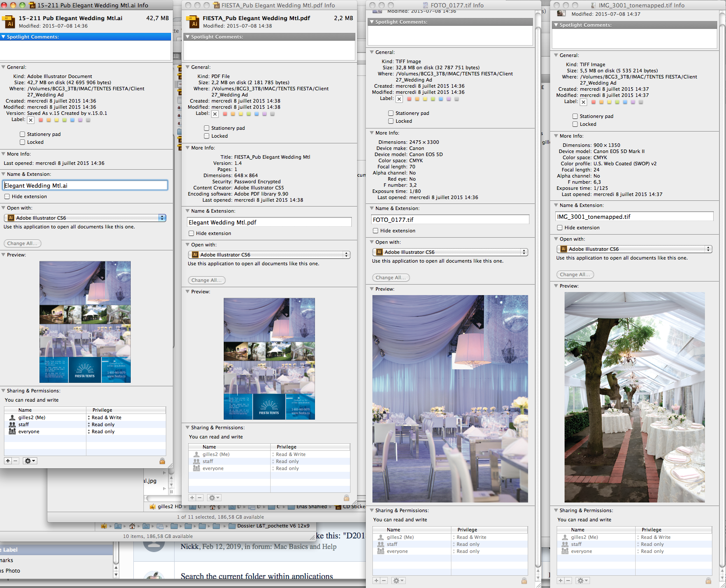The width and height of the screenshot is (726, 588).
Task: Open 'Open with' dropdown in FOTO_0177.tif Info window
Action: (x=450, y=252)
